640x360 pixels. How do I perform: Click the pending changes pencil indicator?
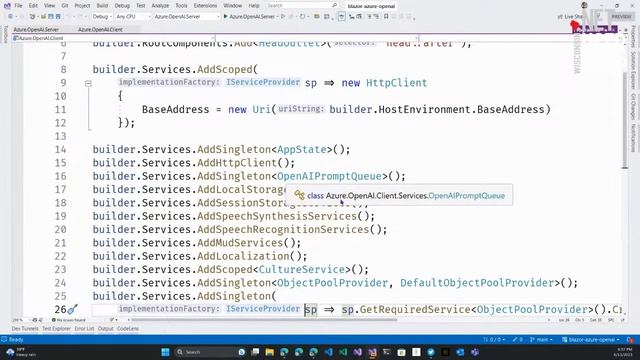(x=518, y=340)
